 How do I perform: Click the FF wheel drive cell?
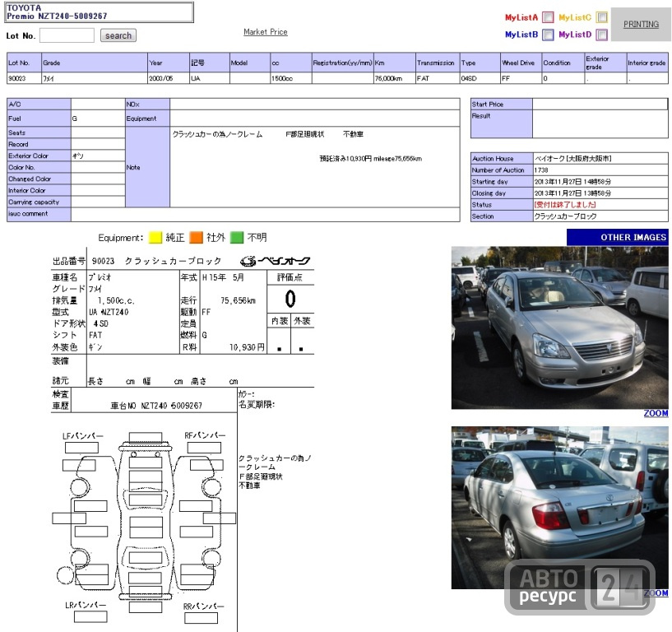pos(521,78)
